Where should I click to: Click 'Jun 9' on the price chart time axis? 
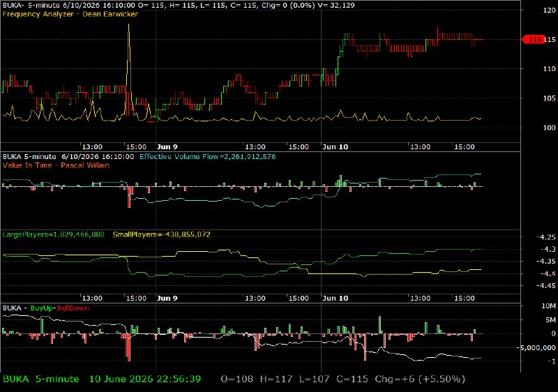[167, 147]
